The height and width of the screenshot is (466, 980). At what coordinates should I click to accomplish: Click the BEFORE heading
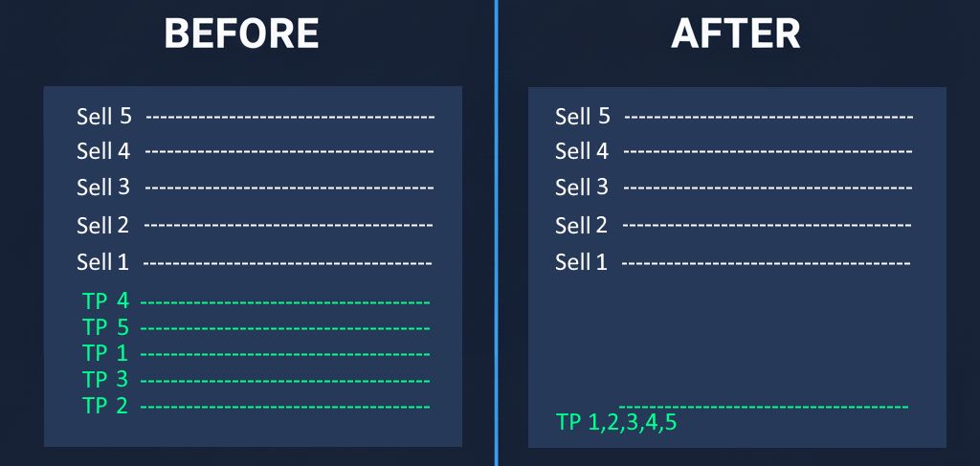click(241, 34)
